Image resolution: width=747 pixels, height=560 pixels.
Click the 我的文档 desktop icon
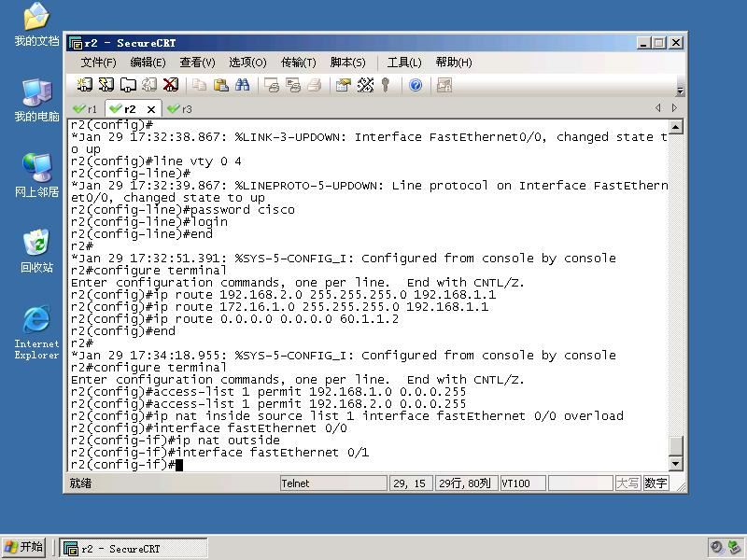36,24
